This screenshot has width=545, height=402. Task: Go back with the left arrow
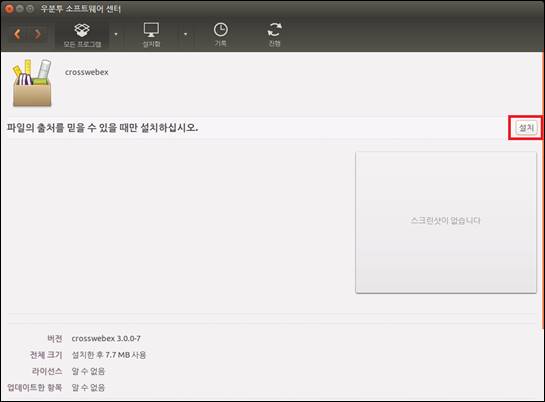coord(17,34)
